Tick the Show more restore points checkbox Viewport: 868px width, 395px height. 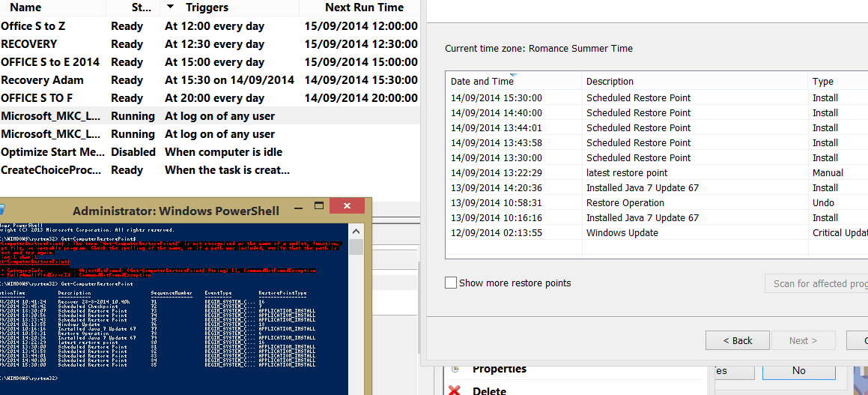(451, 283)
